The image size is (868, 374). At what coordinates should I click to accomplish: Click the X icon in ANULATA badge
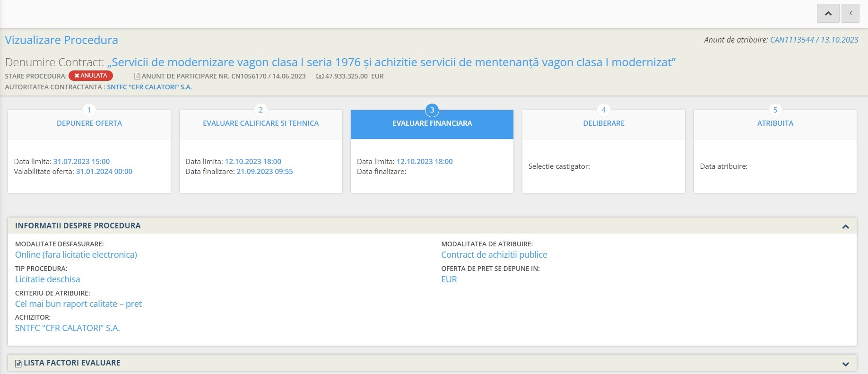pyautogui.click(x=77, y=76)
